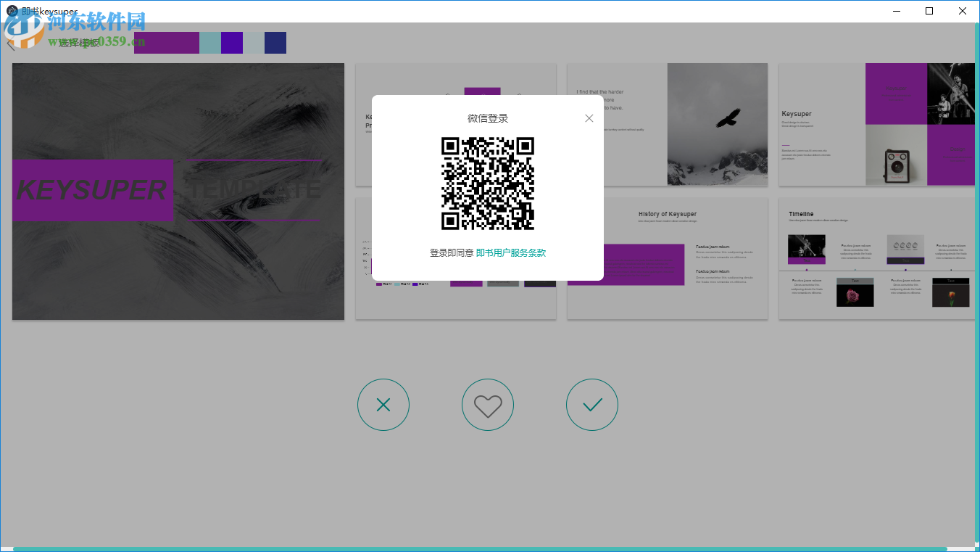
Task: Select the slide thumbnail with flying bird
Action: click(668, 125)
